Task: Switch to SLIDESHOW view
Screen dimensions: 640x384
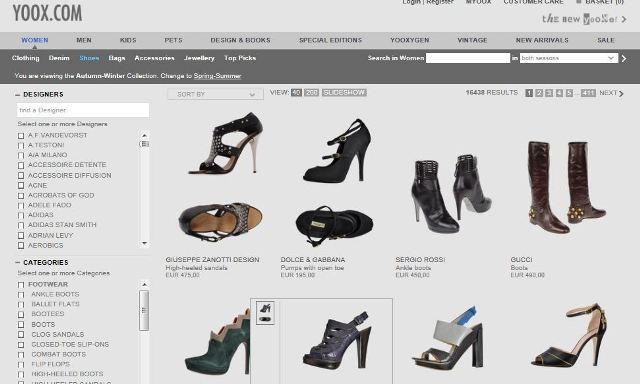Action: (x=344, y=93)
